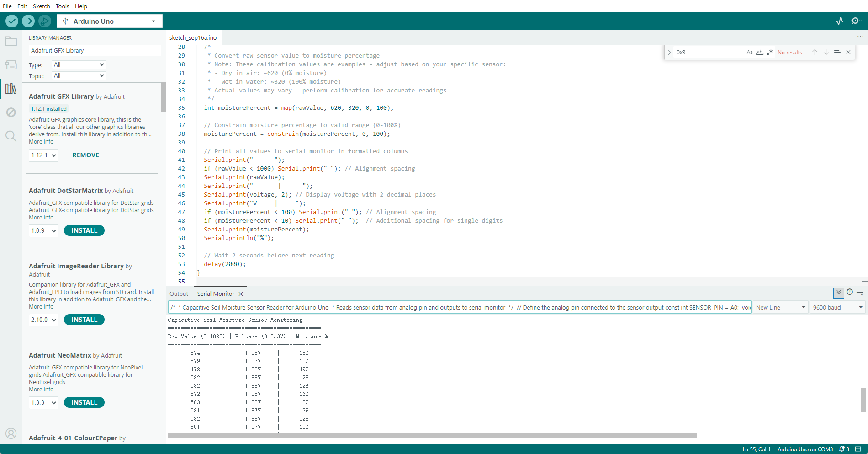This screenshot has width=868, height=454.
Task: Open the DotStarMatrix version 1.0.9 dropdown
Action: point(44,230)
